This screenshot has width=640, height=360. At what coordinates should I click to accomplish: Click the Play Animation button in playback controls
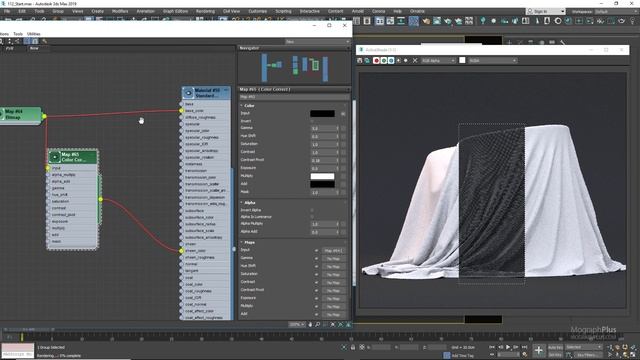point(508,347)
